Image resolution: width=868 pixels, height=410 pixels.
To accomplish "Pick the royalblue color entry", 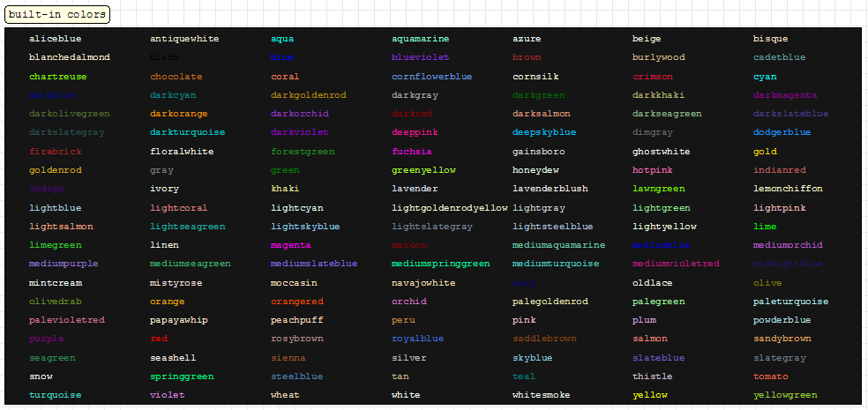I will tap(418, 339).
